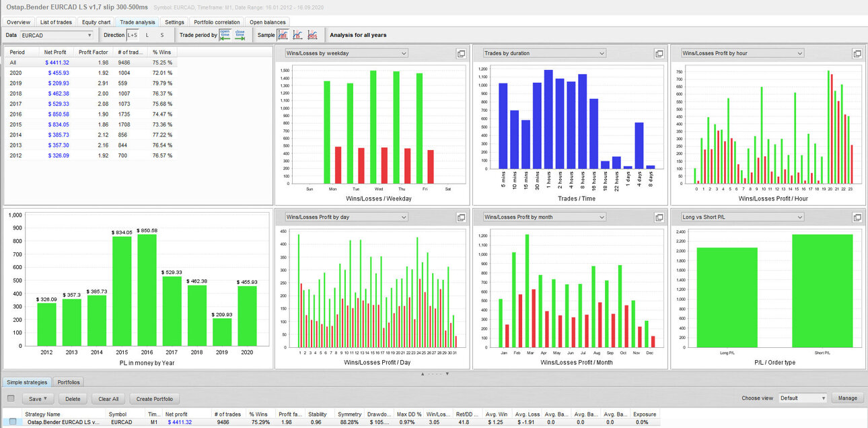The image size is (868, 428).
Task: Select S (short only) direction
Action: [161, 35]
